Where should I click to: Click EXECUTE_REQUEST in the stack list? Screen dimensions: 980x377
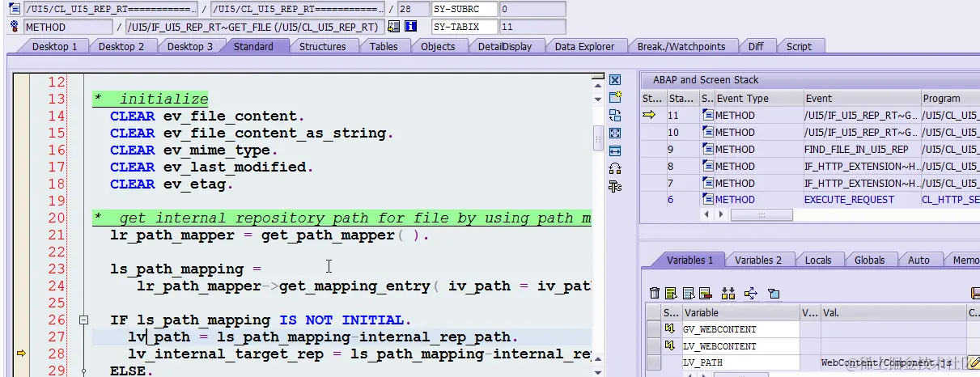[849, 199]
